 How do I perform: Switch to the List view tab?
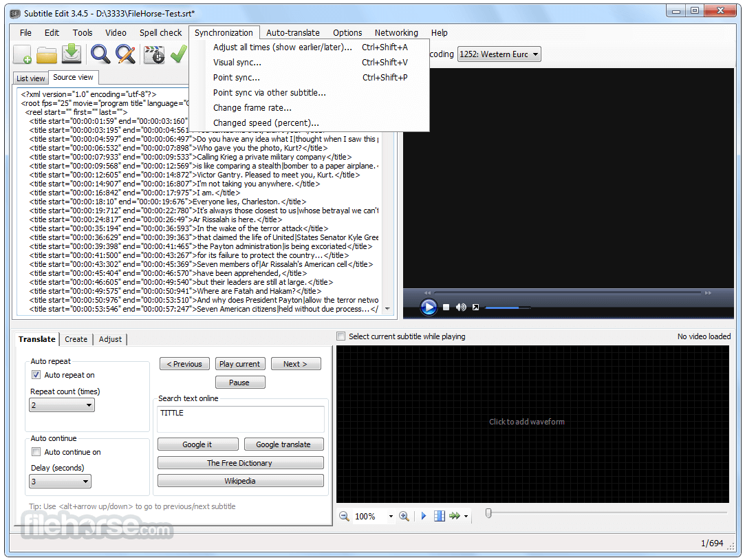30,78
